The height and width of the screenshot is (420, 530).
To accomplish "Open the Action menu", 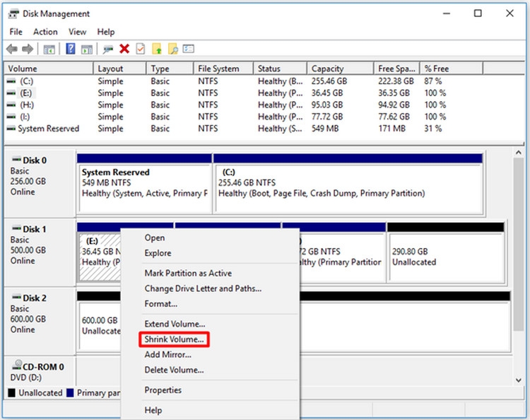I will (45, 32).
